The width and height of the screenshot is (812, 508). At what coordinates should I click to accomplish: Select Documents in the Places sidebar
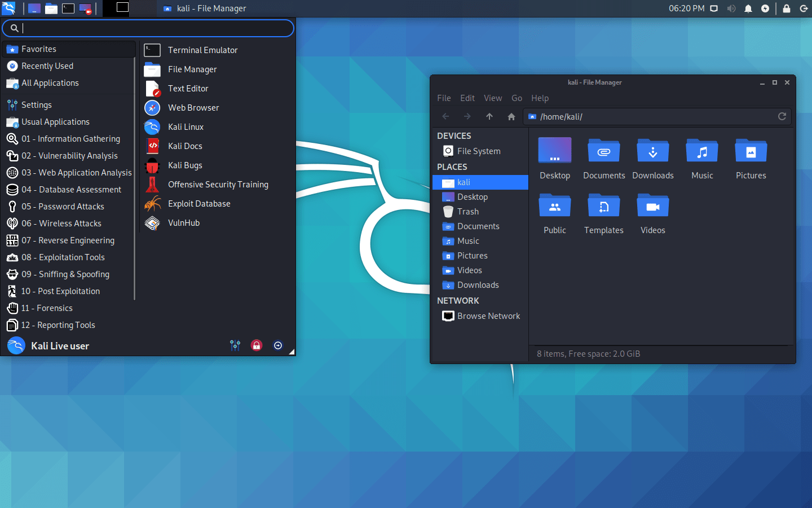(480, 226)
